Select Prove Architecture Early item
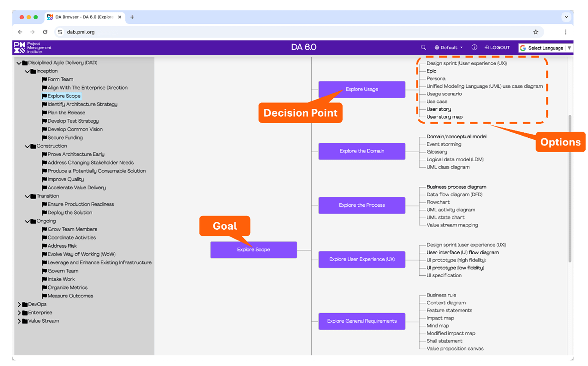 click(x=76, y=154)
